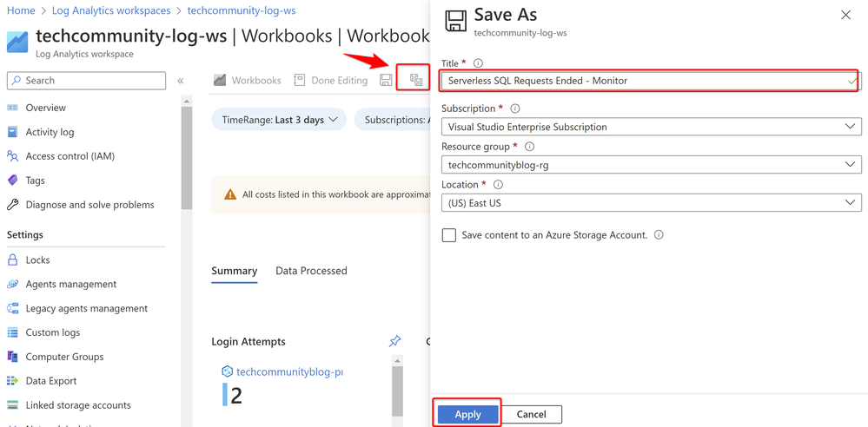Screen dimensions: 868x427
Task: Click the sidebar Search box
Action: 86,80
